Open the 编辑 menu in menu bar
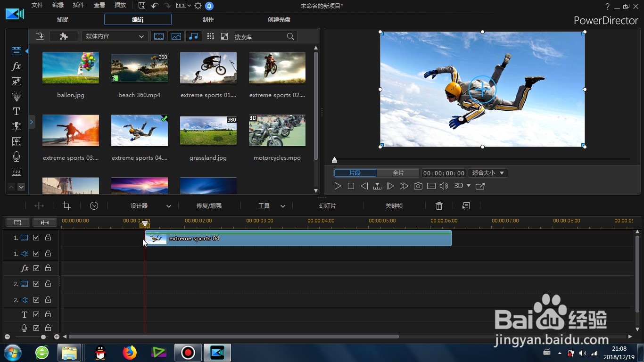 click(x=58, y=5)
